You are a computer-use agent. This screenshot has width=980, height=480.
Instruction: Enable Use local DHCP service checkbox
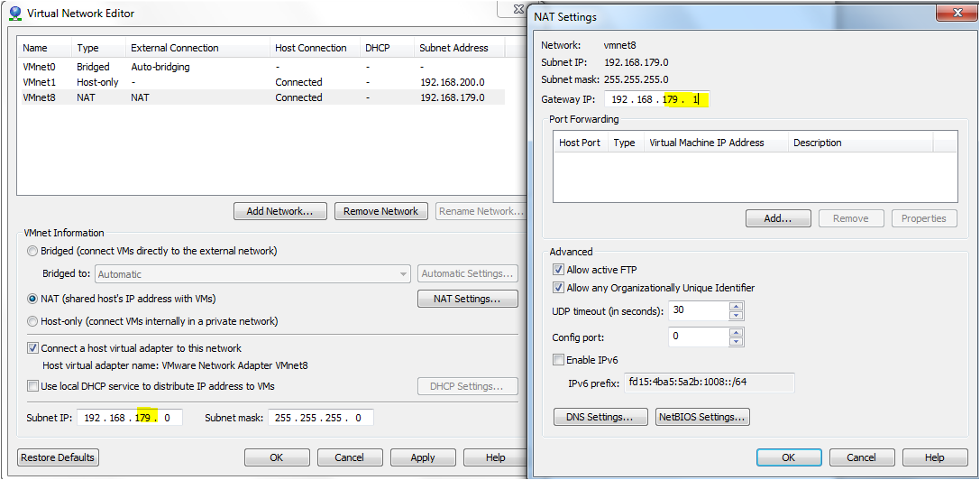coord(33,386)
